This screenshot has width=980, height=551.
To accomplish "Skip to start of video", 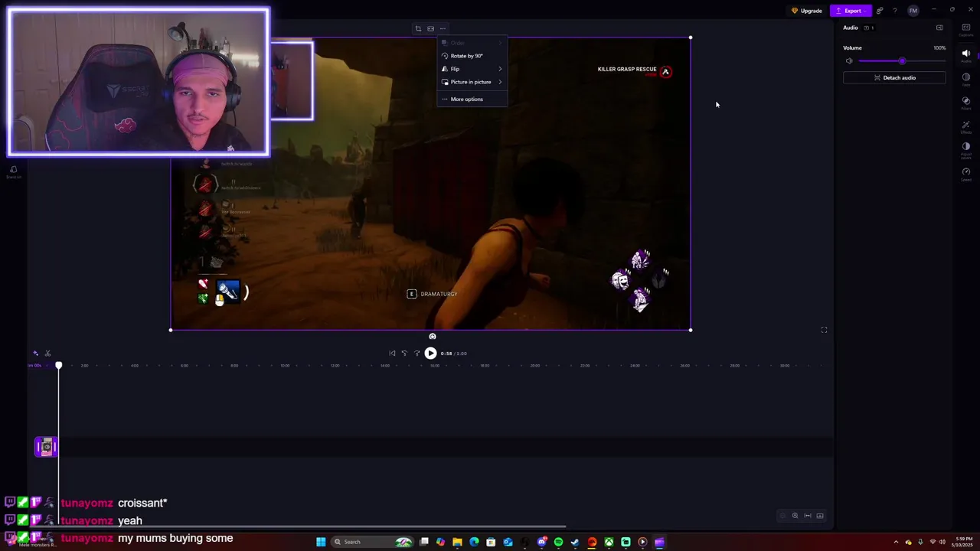I will (x=392, y=353).
